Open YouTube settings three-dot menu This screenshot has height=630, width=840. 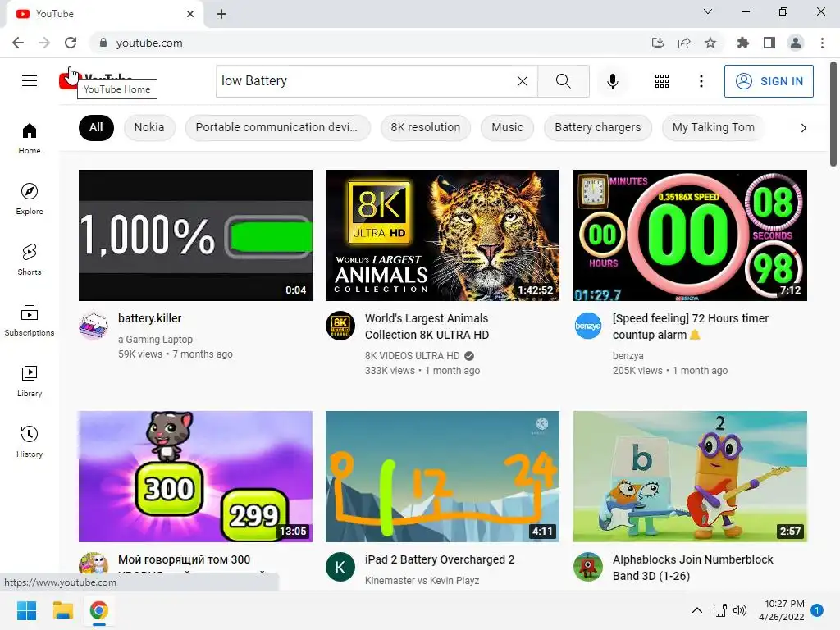[701, 81]
